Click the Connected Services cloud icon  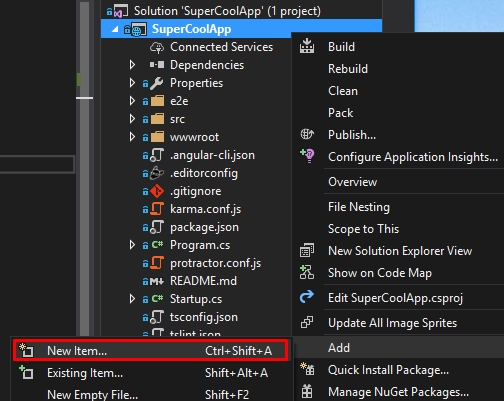tap(157, 47)
